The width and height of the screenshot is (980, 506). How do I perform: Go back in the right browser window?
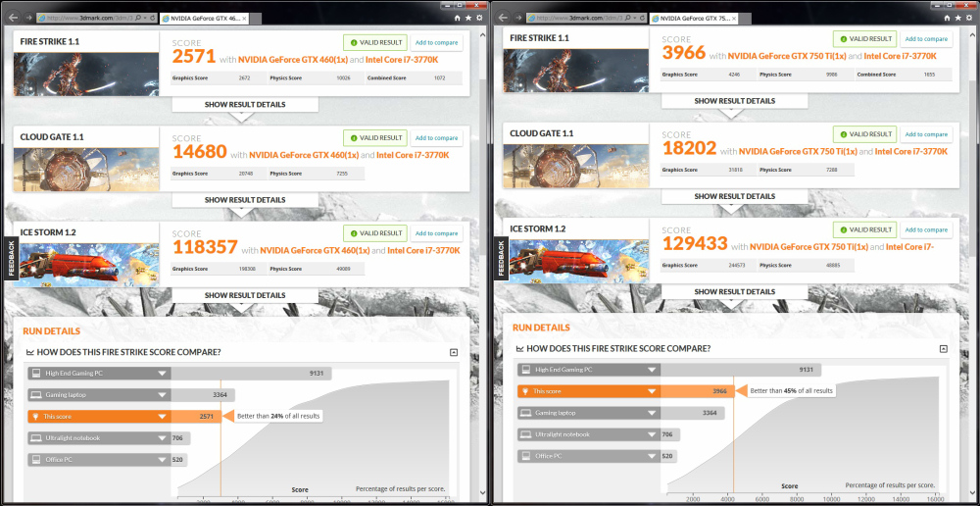[x=503, y=18]
